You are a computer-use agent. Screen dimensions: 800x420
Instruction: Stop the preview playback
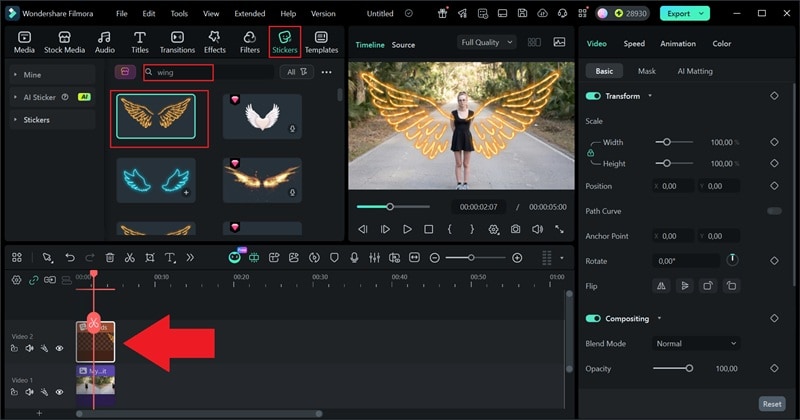429,229
